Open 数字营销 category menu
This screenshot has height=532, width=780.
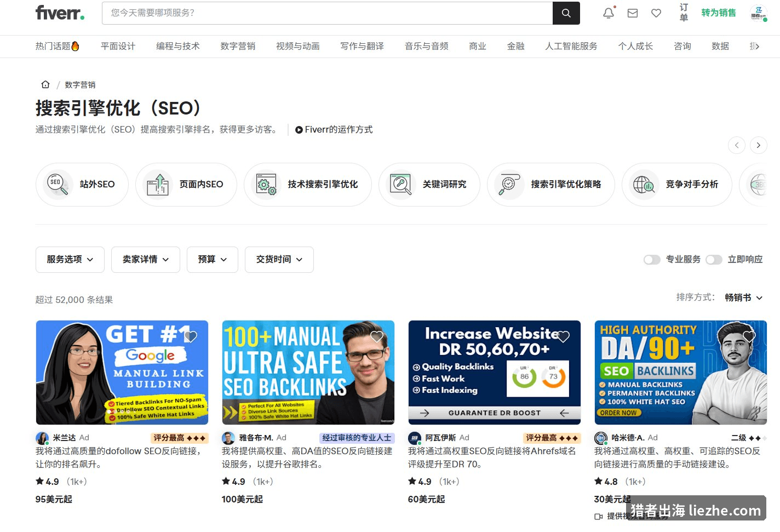[238, 46]
